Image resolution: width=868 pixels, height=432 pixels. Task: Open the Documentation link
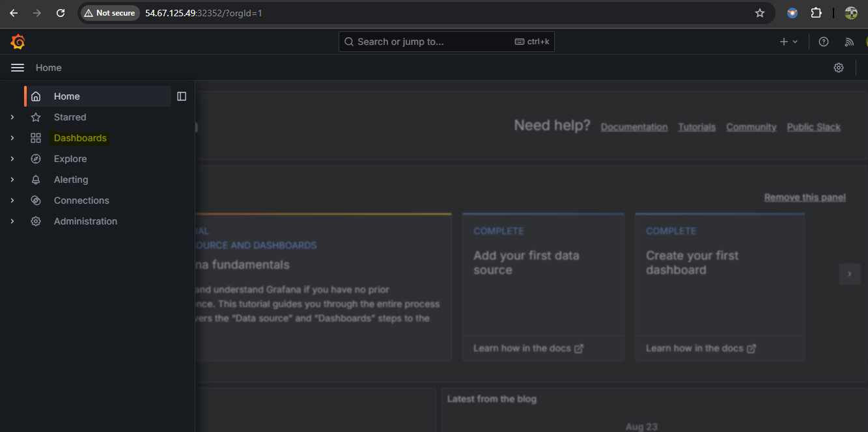click(634, 127)
